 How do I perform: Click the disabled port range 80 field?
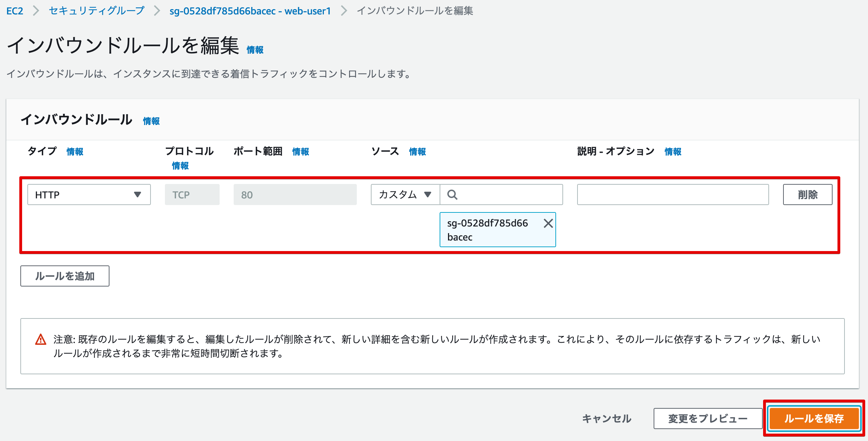[295, 195]
